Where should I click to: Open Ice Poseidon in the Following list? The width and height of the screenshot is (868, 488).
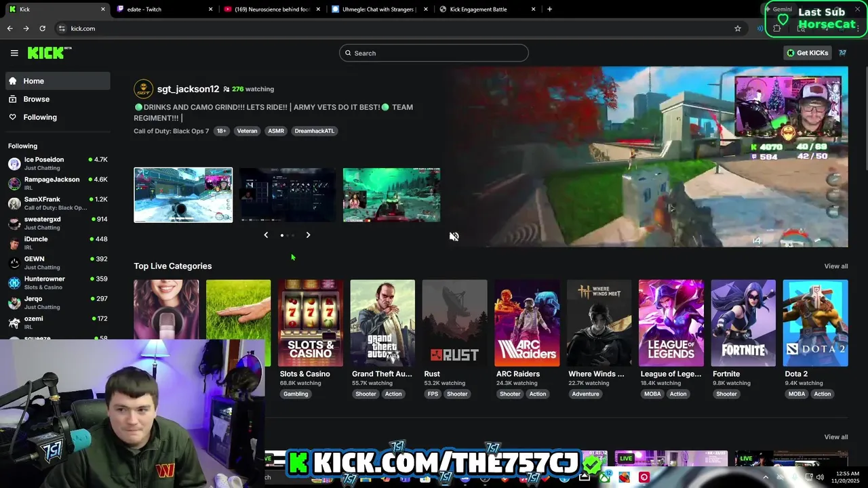(58, 163)
